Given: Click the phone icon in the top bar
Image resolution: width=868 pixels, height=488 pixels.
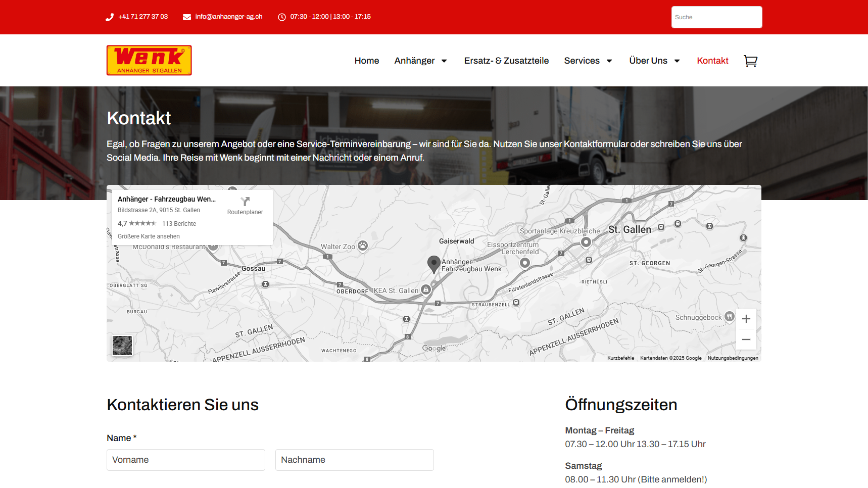Looking at the screenshot, I should tap(110, 17).
